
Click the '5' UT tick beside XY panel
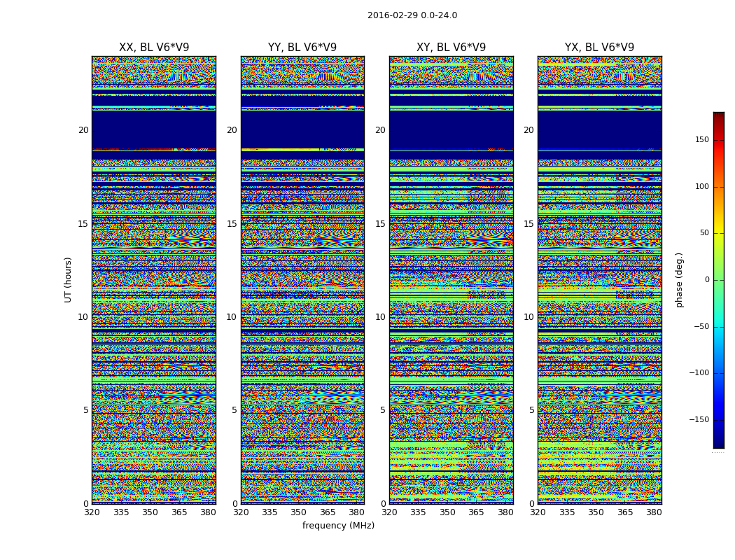pos(383,410)
